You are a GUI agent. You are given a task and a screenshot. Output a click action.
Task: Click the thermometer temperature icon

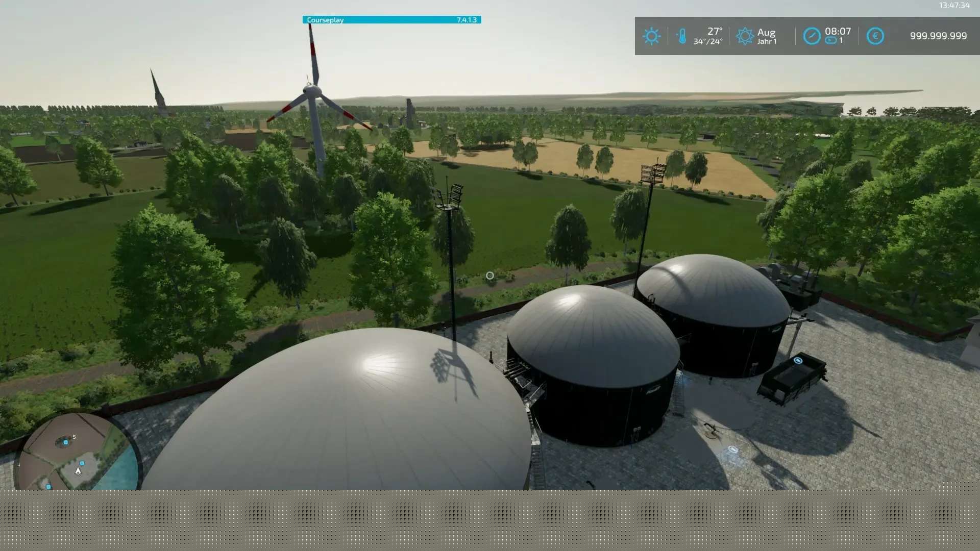coord(682,36)
